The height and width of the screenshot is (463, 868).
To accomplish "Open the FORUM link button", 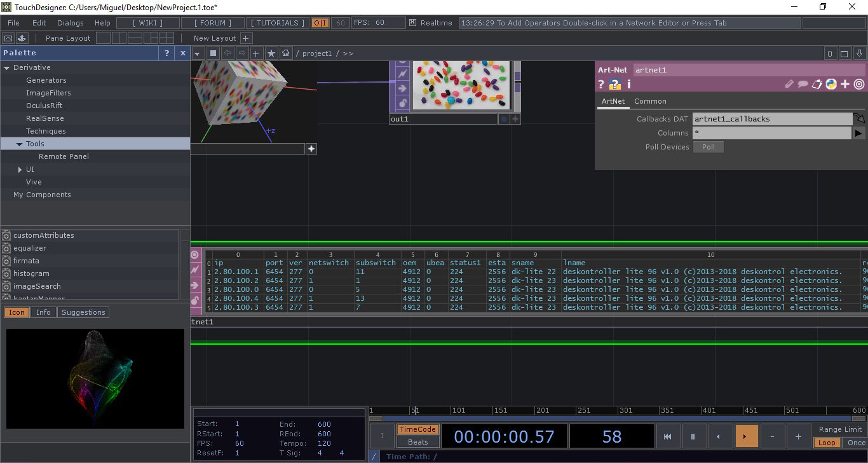I will 212,22.
